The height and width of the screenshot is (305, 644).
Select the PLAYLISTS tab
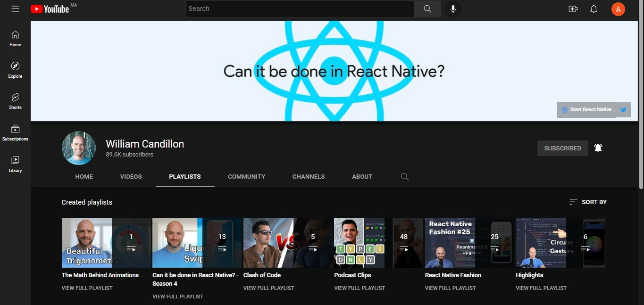point(185,177)
